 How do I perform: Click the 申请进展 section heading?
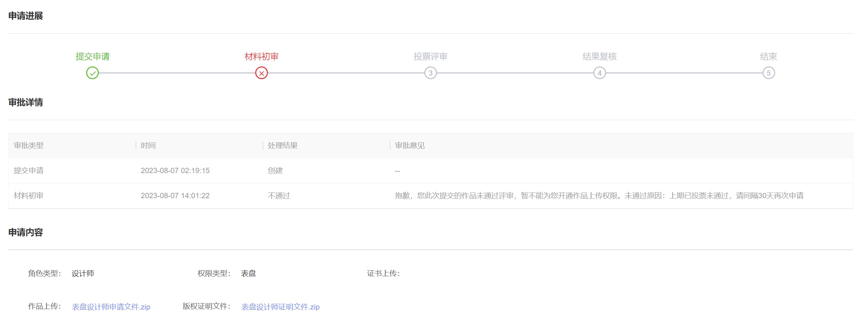click(25, 16)
